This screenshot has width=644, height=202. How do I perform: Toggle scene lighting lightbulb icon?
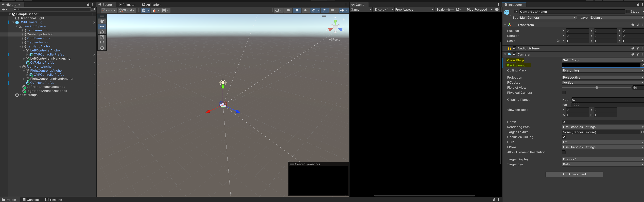point(297,10)
